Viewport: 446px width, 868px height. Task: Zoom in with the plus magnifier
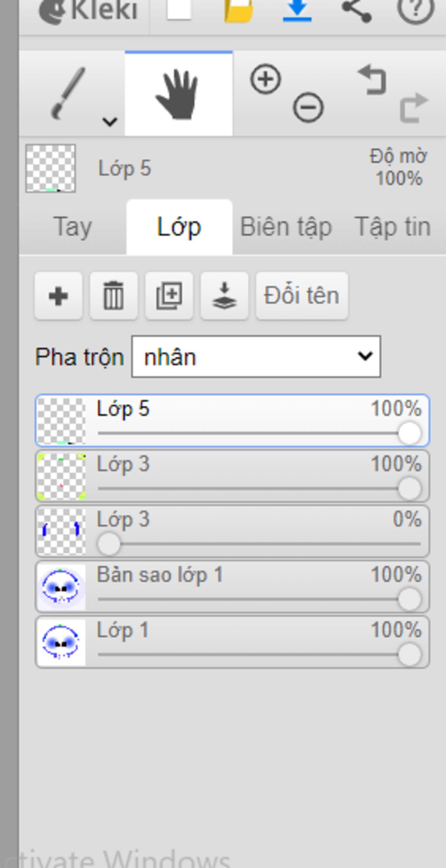tap(265, 80)
